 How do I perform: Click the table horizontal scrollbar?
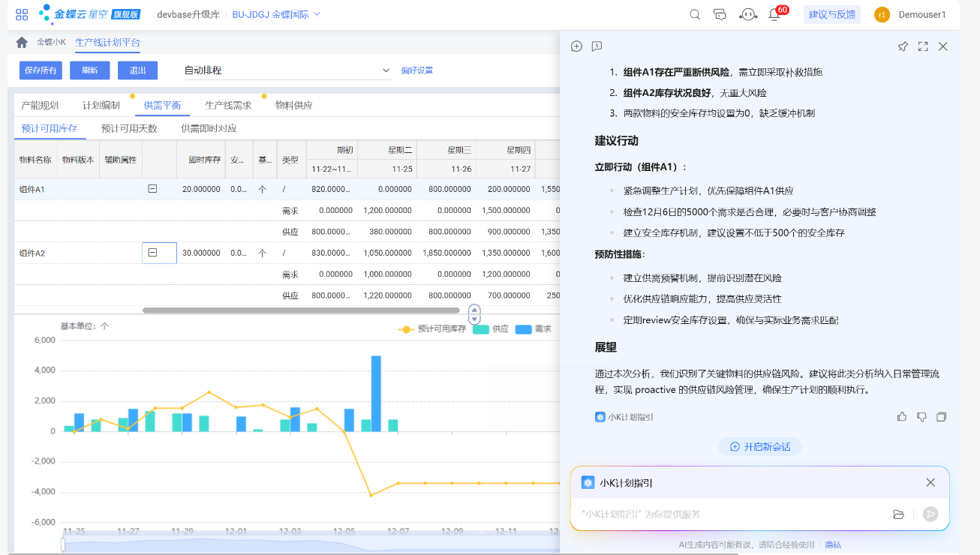click(301, 310)
